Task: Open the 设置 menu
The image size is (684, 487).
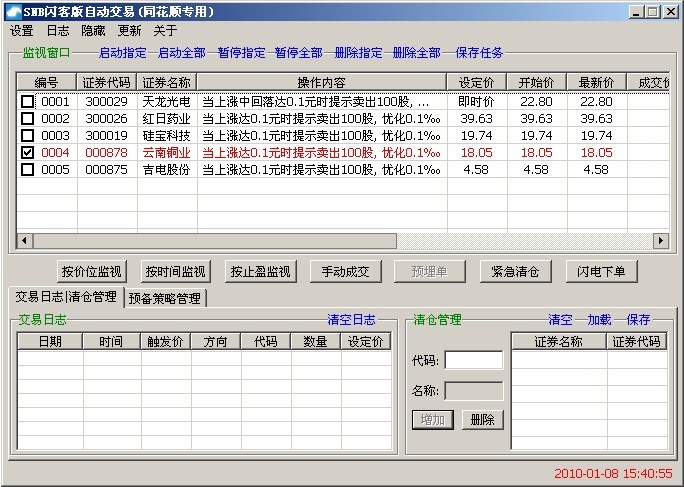Action: 22,31
